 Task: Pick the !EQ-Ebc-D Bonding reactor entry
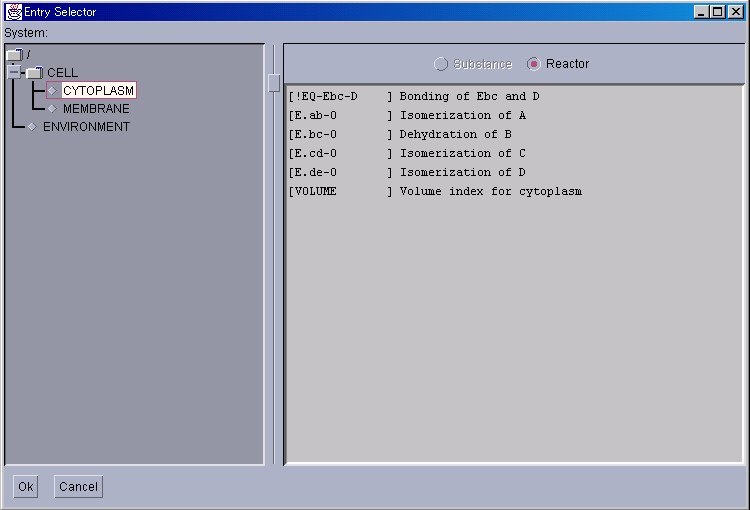pos(413,97)
